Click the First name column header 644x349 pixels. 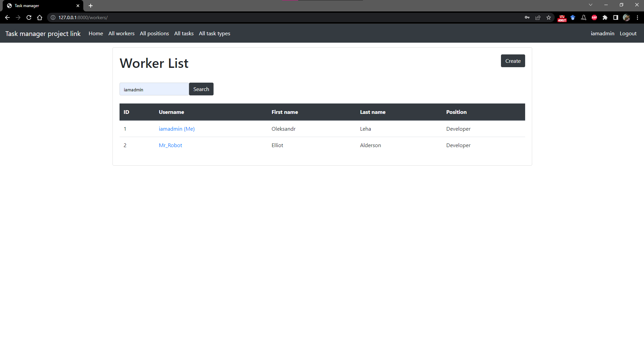click(x=285, y=112)
